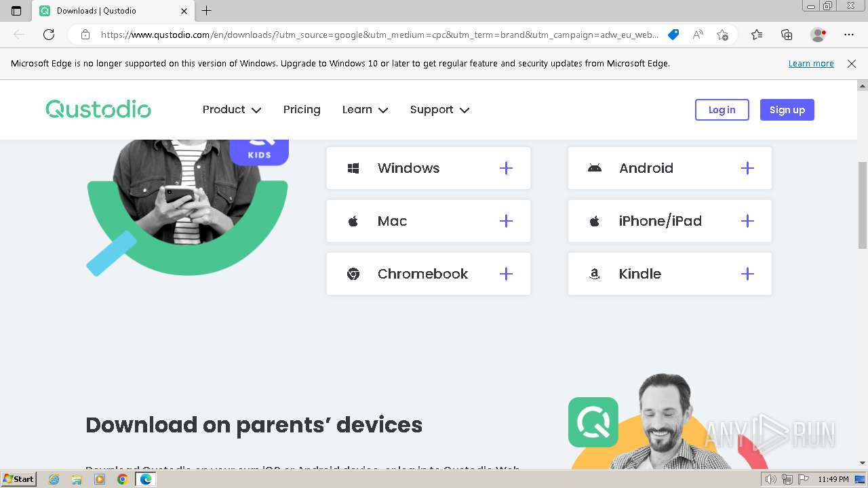Viewport: 868px width, 488px height.
Task: Expand the Kindle download option
Action: [747, 274]
